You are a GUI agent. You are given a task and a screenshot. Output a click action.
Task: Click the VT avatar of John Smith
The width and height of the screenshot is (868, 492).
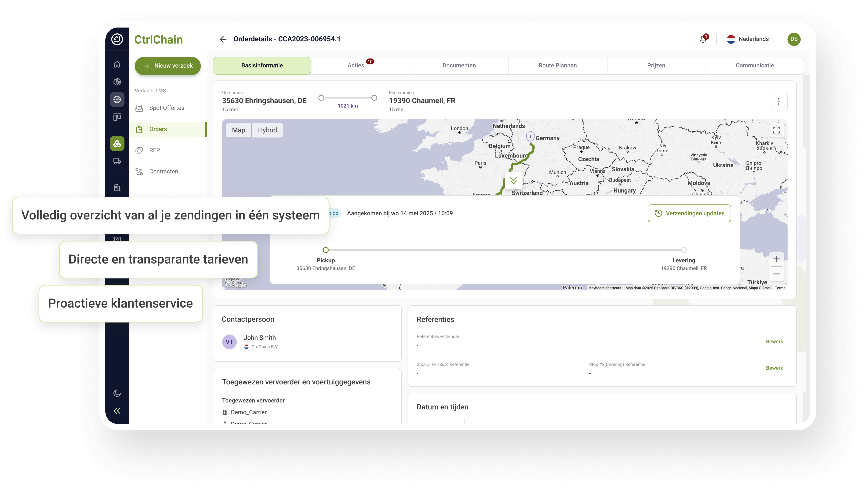click(229, 342)
